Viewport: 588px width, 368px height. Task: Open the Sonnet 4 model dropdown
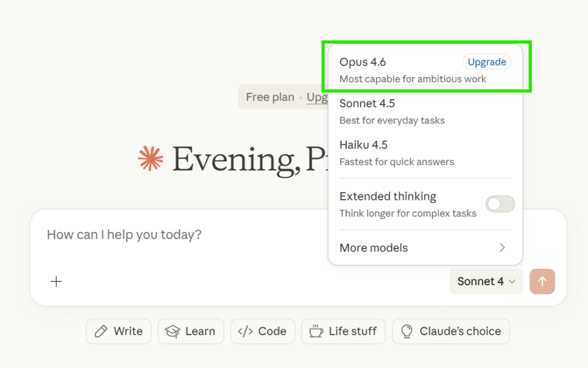pos(486,281)
